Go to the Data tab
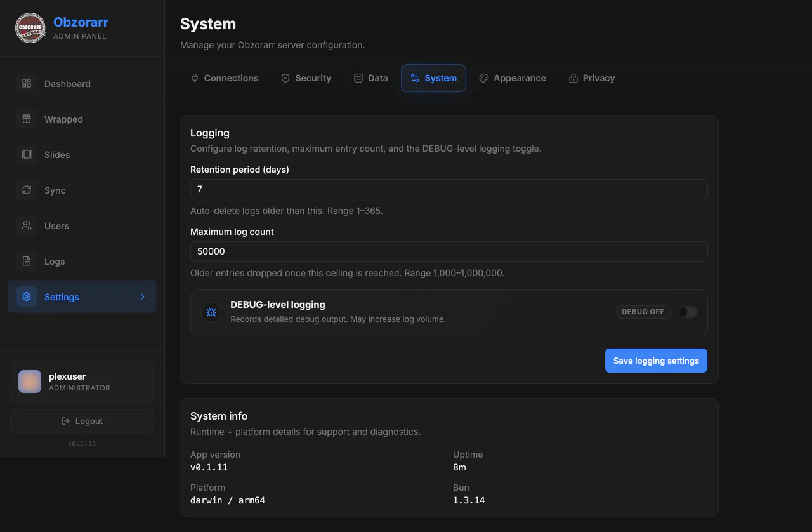 (370, 78)
